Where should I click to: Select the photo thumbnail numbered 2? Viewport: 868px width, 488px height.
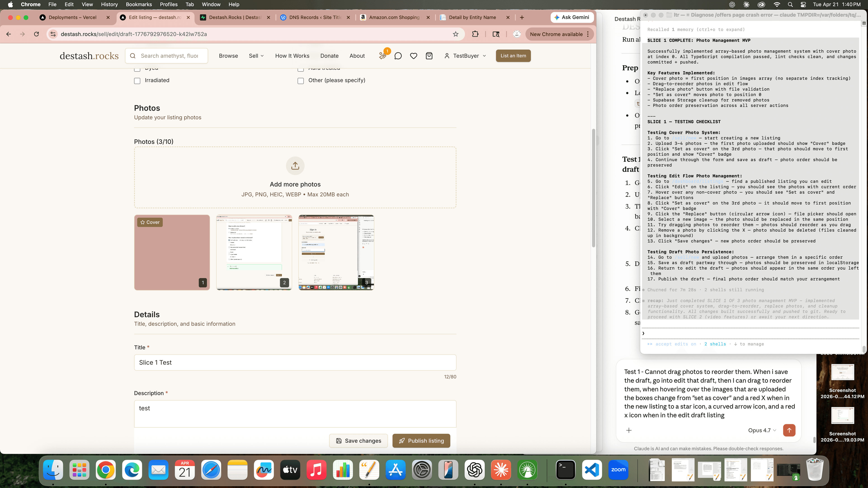point(254,253)
